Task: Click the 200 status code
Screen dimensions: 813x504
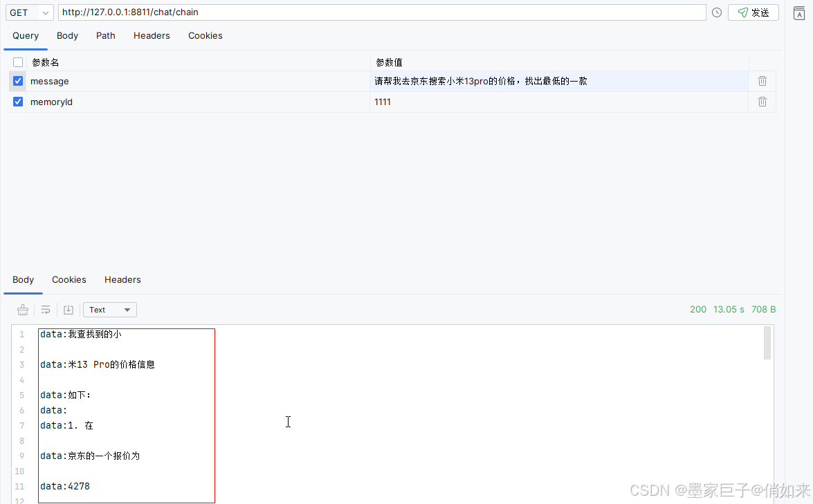Action: click(x=698, y=309)
